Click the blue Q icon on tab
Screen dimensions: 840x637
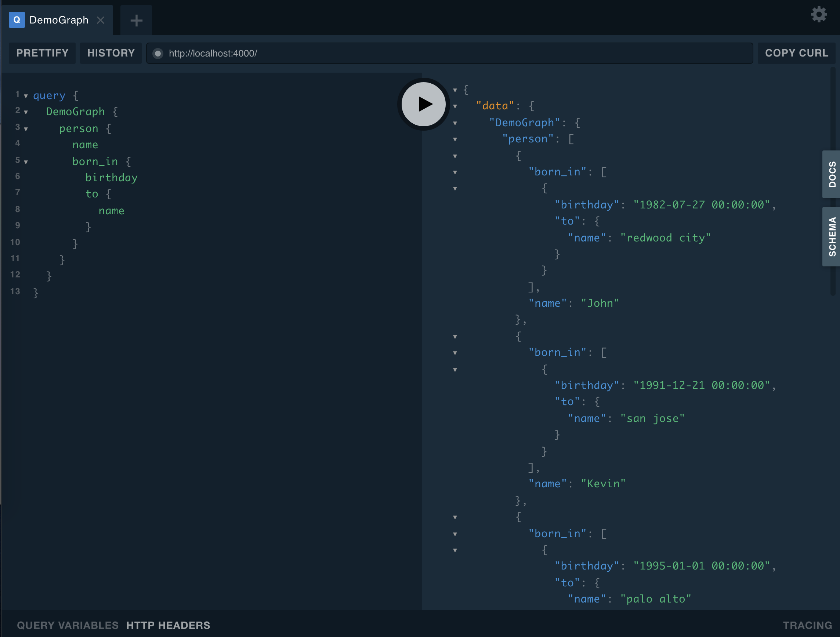pos(17,20)
